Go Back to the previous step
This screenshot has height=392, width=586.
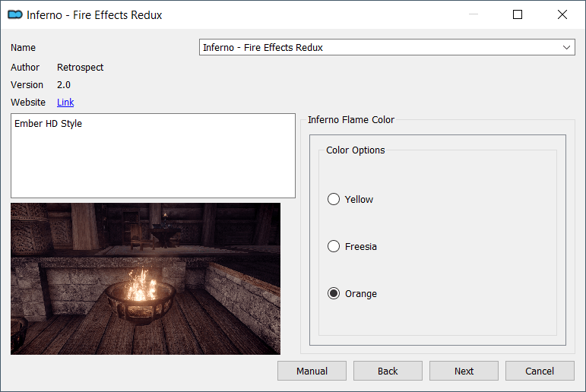pos(388,371)
